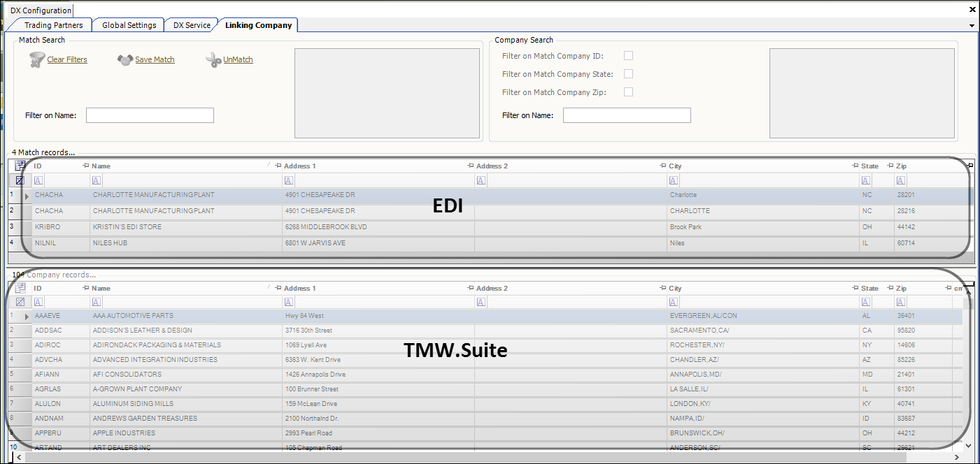This screenshot has width=980, height=464.
Task: Enable the Filter on Match Company ID checkbox
Action: click(x=628, y=56)
